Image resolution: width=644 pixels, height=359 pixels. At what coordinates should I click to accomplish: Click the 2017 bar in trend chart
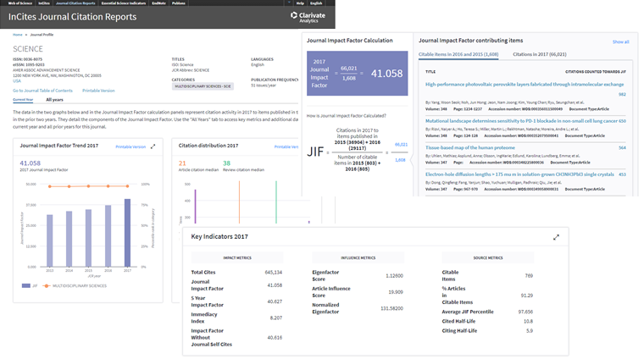(x=127, y=235)
